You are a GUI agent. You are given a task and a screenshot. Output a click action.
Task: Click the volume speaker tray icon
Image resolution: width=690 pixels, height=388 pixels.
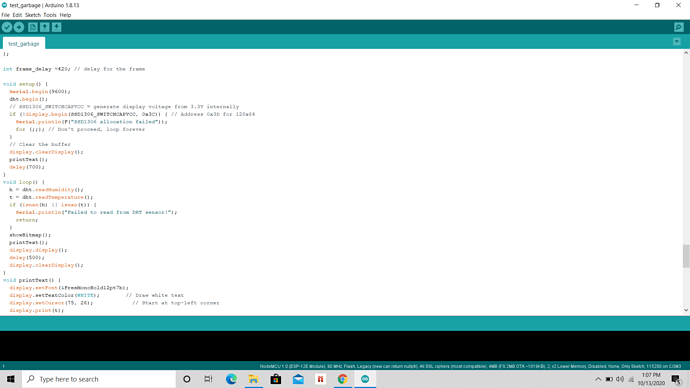[620, 379]
